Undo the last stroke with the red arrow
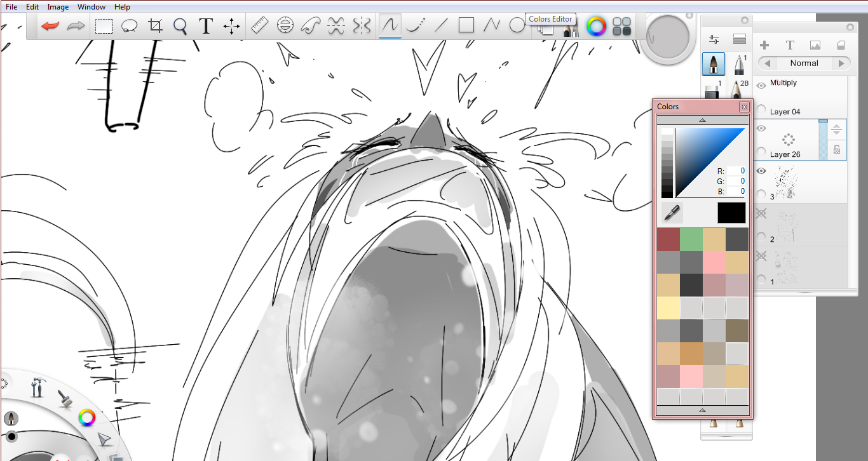 pyautogui.click(x=50, y=26)
